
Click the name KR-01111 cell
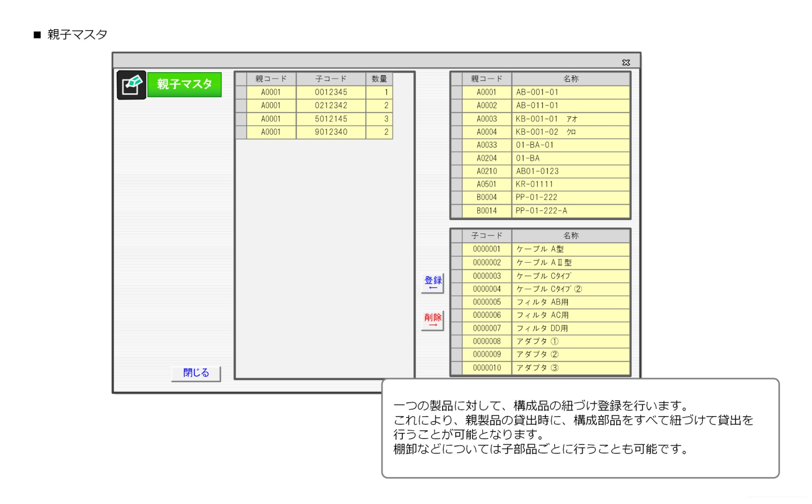coord(571,184)
